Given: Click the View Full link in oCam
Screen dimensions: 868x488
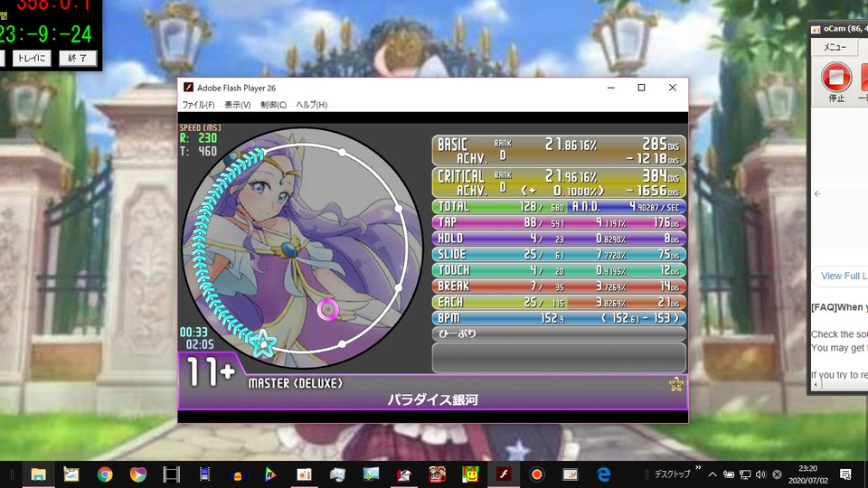Looking at the screenshot, I should click(844, 276).
